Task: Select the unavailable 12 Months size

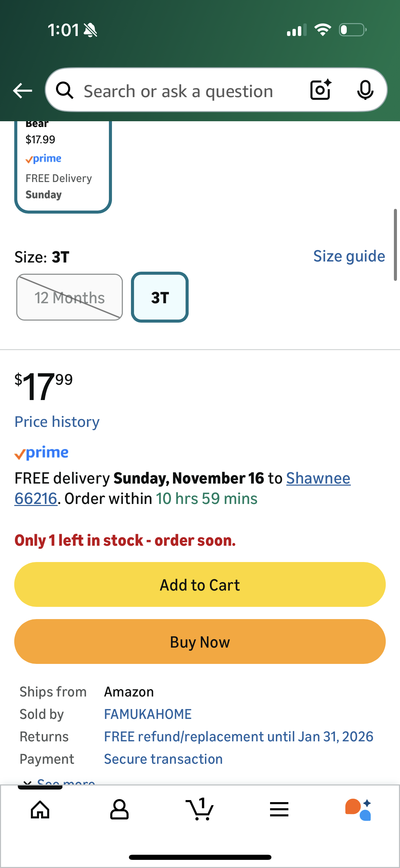Action: [70, 297]
